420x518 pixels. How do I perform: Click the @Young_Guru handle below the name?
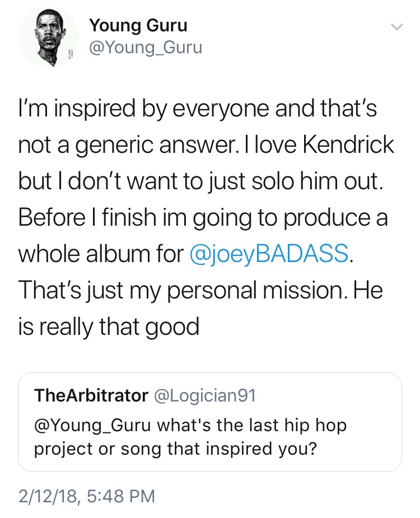coord(146,49)
